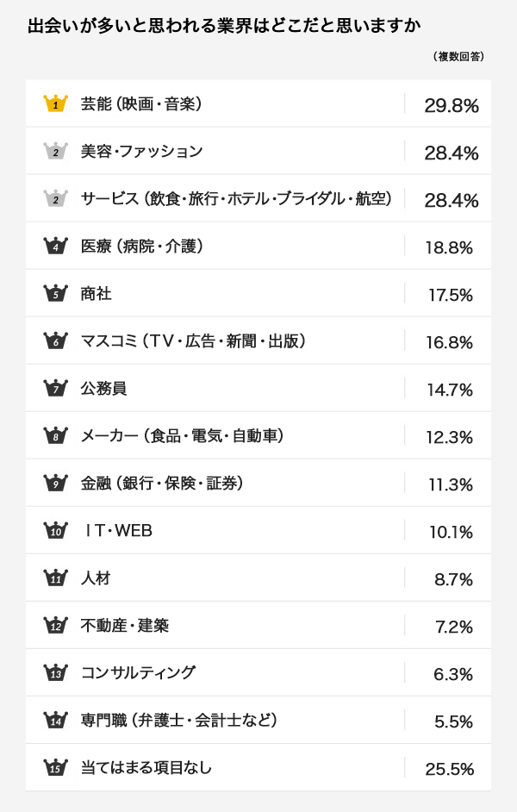This screenshot has height=812, width=517.
Task: Click the rank 13 crown beside コンサルティング
Action: (x=55, y=672)
